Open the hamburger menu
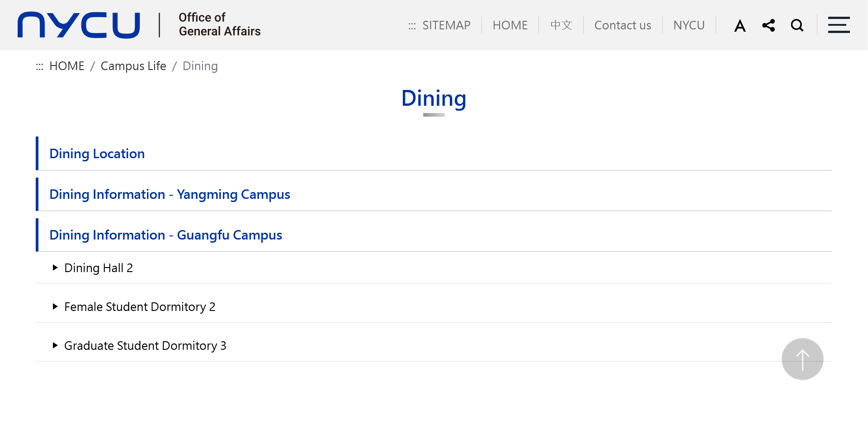This screenshot has height=428, width=868. click(839, 25)
